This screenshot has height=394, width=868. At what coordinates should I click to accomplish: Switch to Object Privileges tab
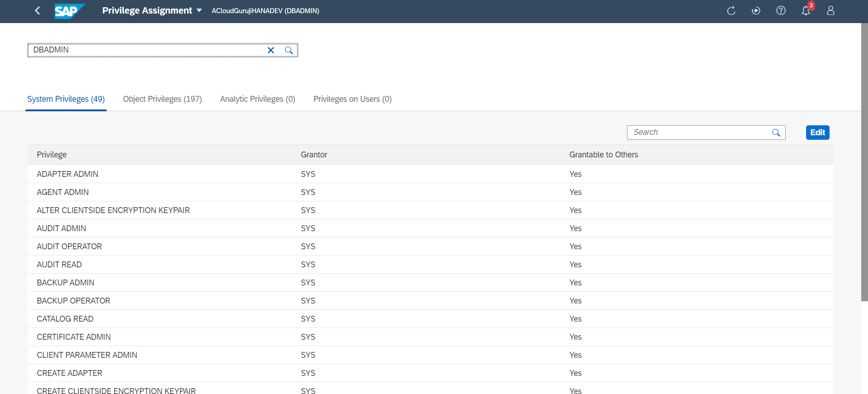tap(162, 99)
